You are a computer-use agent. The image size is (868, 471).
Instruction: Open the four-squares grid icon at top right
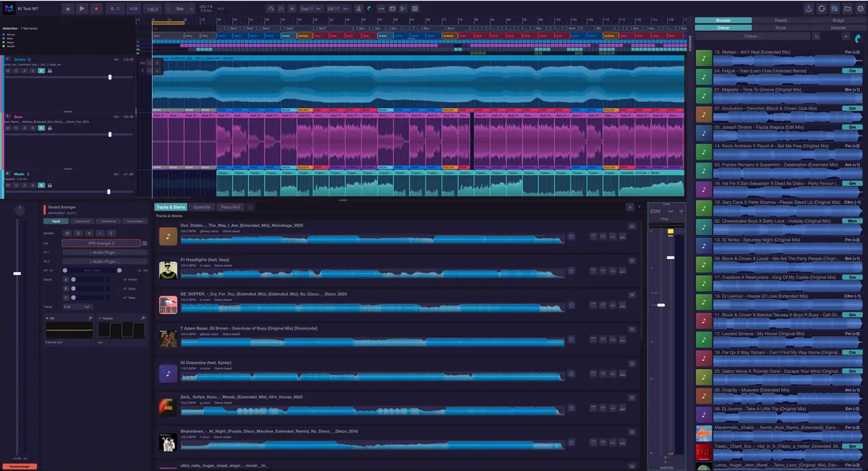pos(835,9)
